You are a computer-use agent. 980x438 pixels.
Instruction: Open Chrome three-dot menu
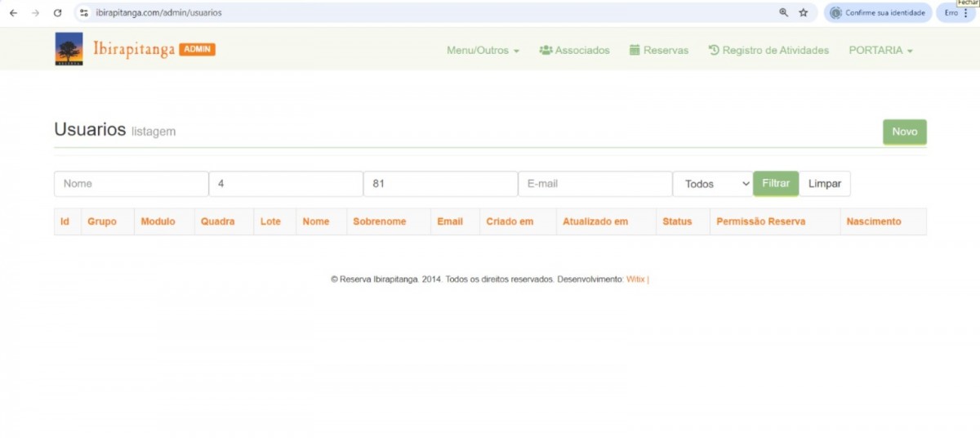pyautogui.click(x=966, y=13)
